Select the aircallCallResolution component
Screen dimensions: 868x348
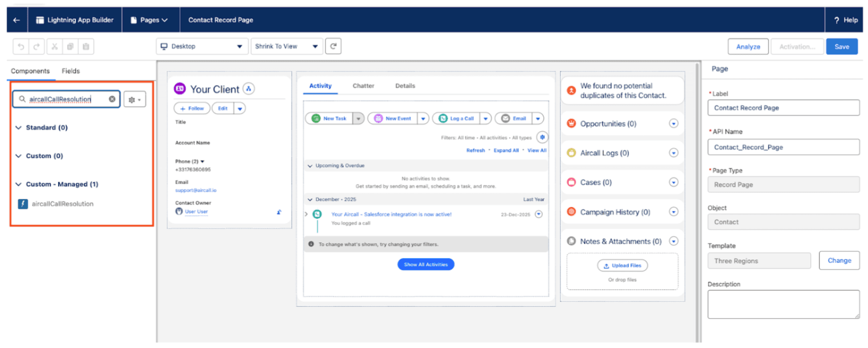[62, 204]
